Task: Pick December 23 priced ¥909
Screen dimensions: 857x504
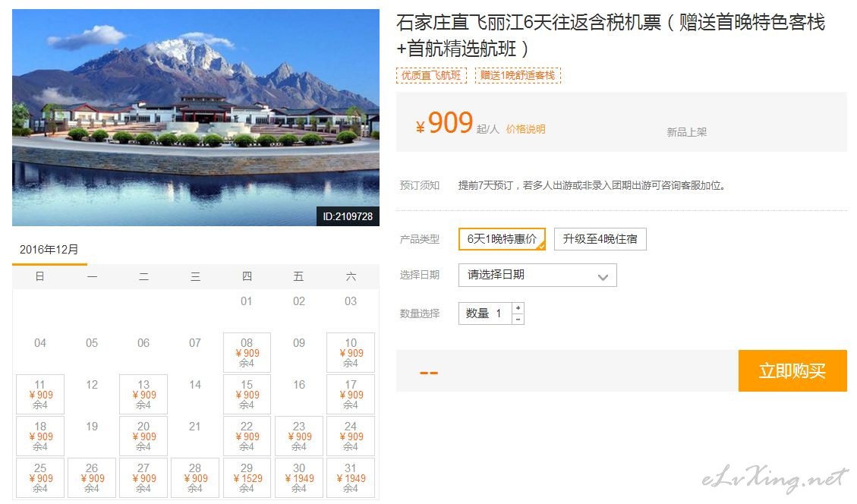Action: [299, 436]
